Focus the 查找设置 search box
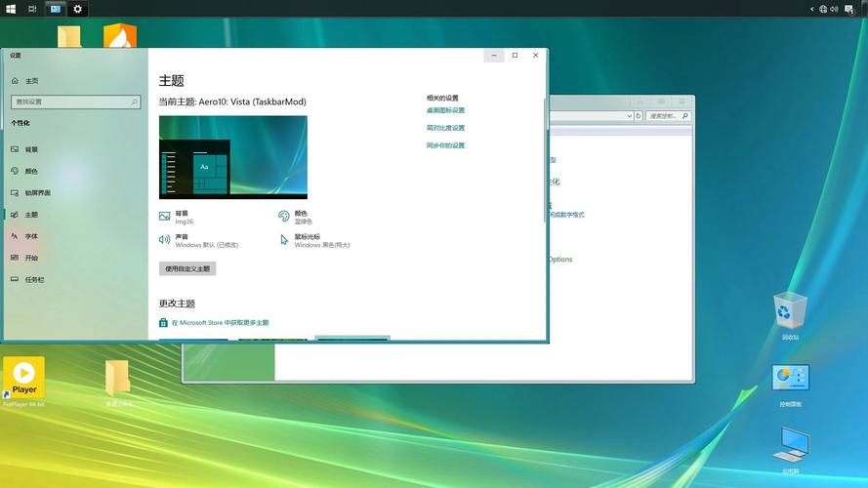868x488 pixels. [76, 102]
